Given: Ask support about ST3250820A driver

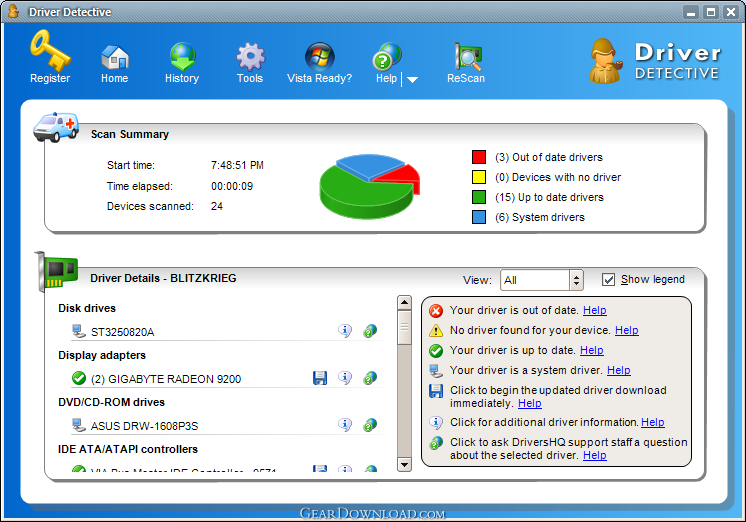Looking at the screenshot, I should 370,330.
